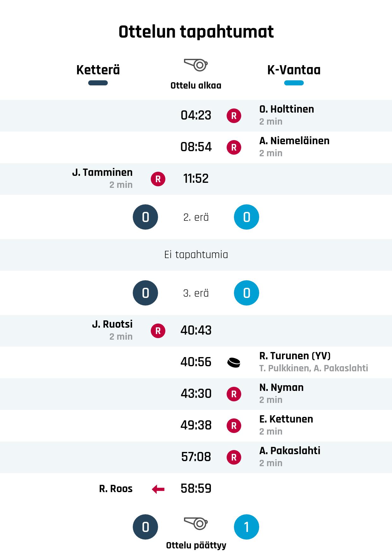Image resolution: width=392 pixels, height=556 pixels.
Task: Click penalty icon for J. Ruotsi
Action: coord(158,331)
